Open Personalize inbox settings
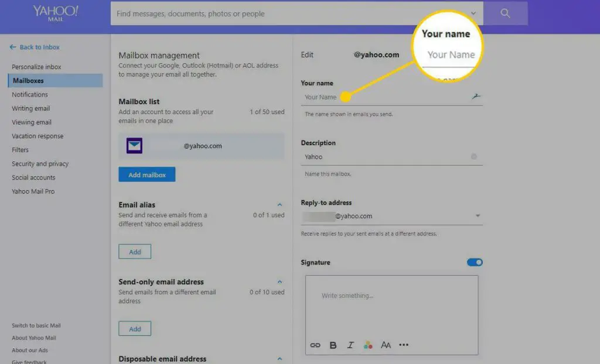Viewport: 600px width, 364px height. pyautogui.click(x=36, y=67)
